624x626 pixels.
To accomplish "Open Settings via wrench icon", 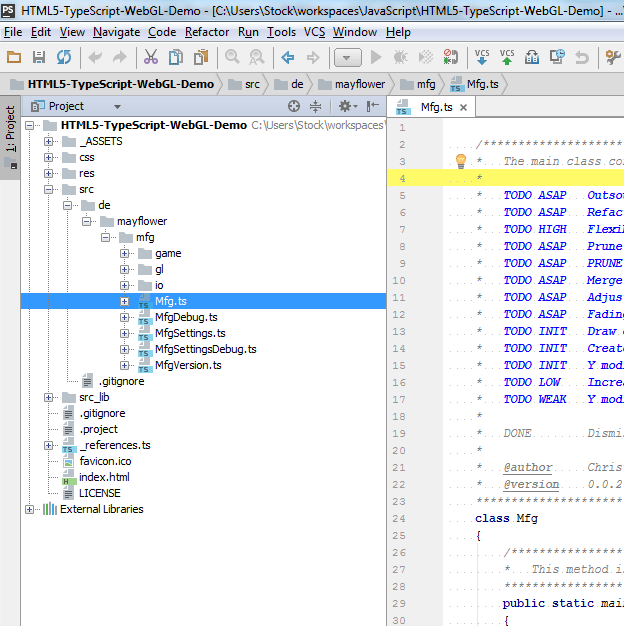I will pos(613,57).
